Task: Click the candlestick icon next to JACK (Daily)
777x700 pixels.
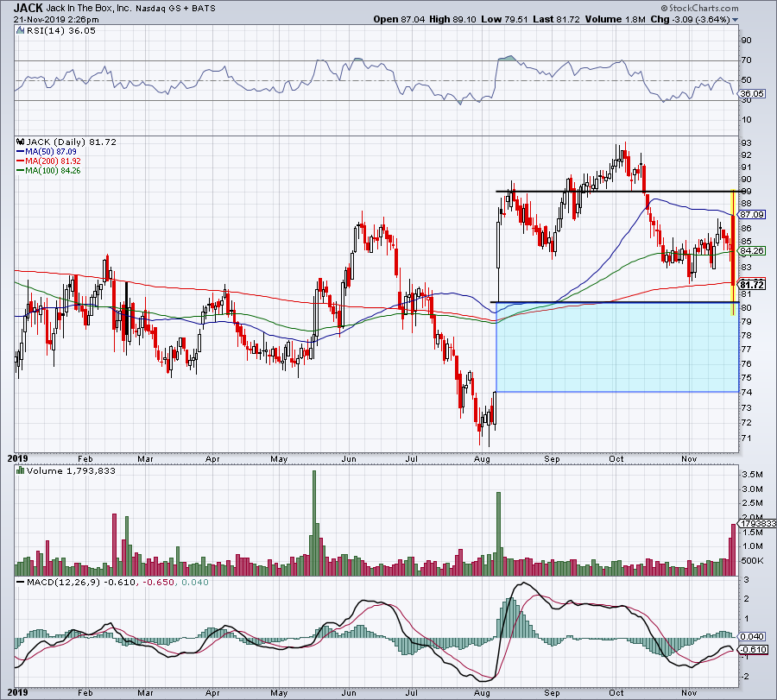Action: pos(21,142)
